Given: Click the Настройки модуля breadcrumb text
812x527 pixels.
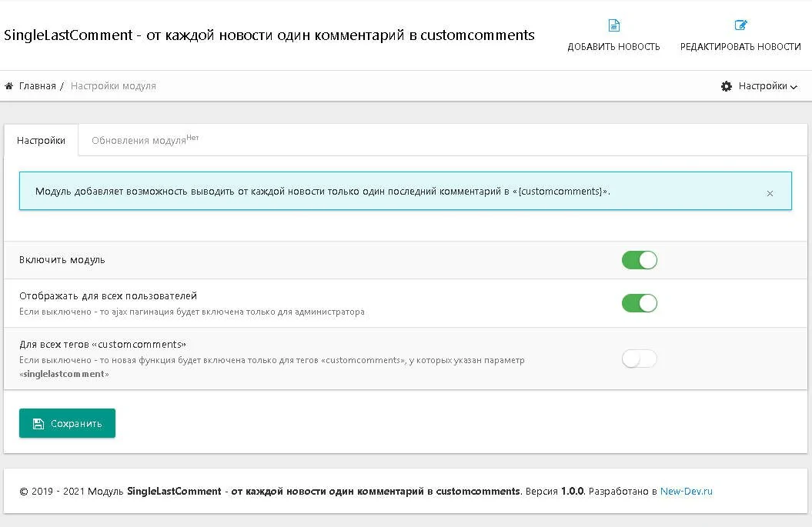Looking at the screenshot, I should [x=113, y=86].
